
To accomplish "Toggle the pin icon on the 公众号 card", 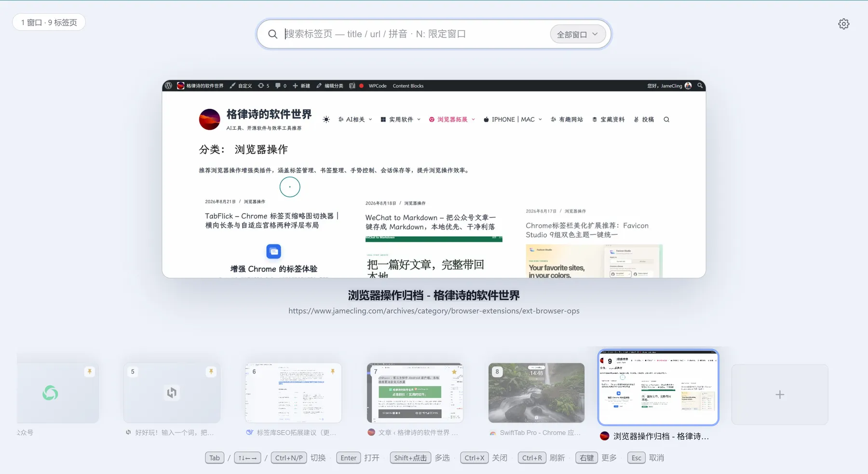I will tap(89, 371).
